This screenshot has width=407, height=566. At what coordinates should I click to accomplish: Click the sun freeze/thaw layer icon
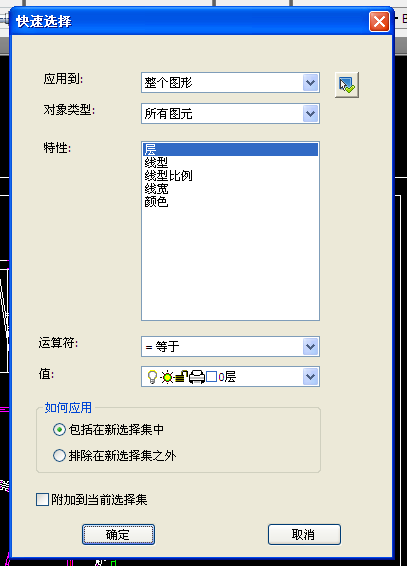(x=167, y=377)
